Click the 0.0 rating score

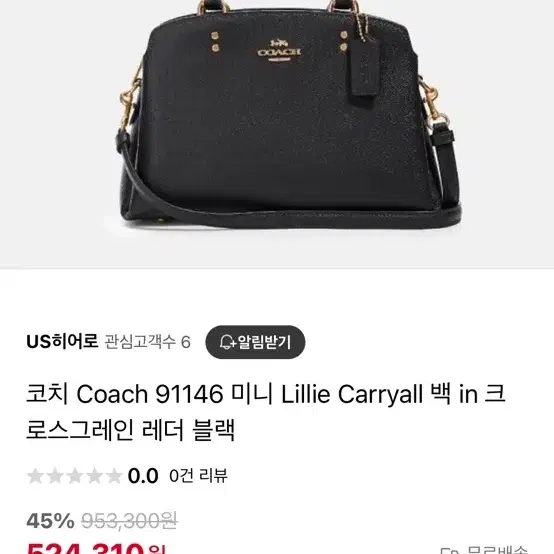click(x=143, y=476)
